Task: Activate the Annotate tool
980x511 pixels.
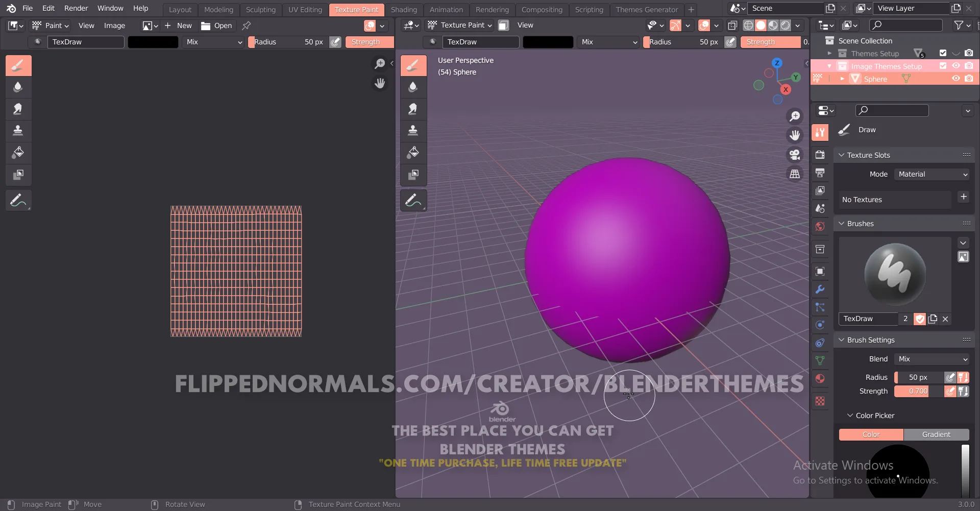Action: [18, 200]
